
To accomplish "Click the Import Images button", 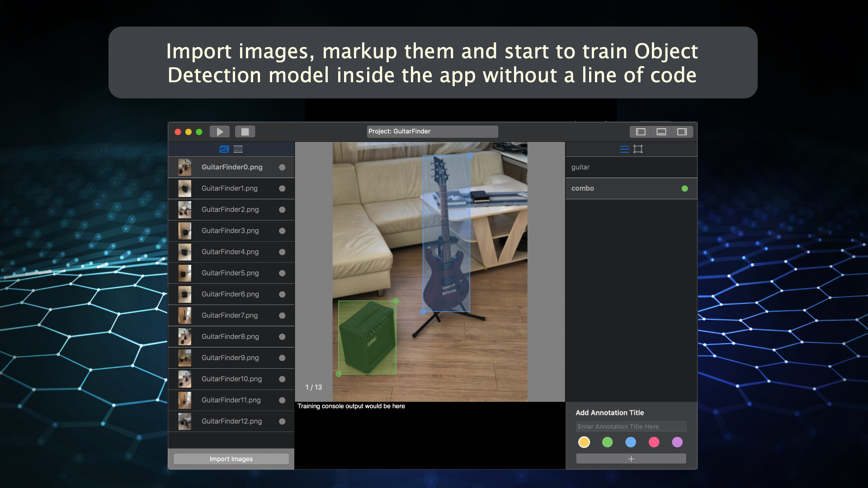I will 231,459.
